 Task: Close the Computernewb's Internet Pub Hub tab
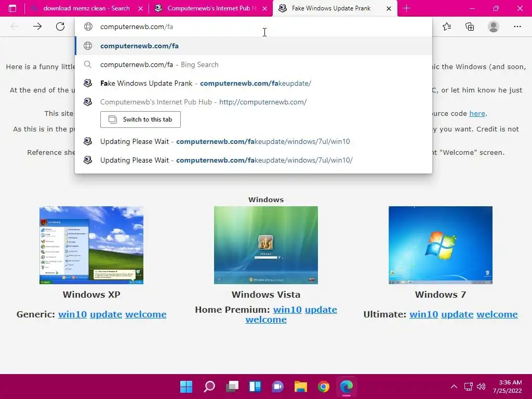pos(265,8)
